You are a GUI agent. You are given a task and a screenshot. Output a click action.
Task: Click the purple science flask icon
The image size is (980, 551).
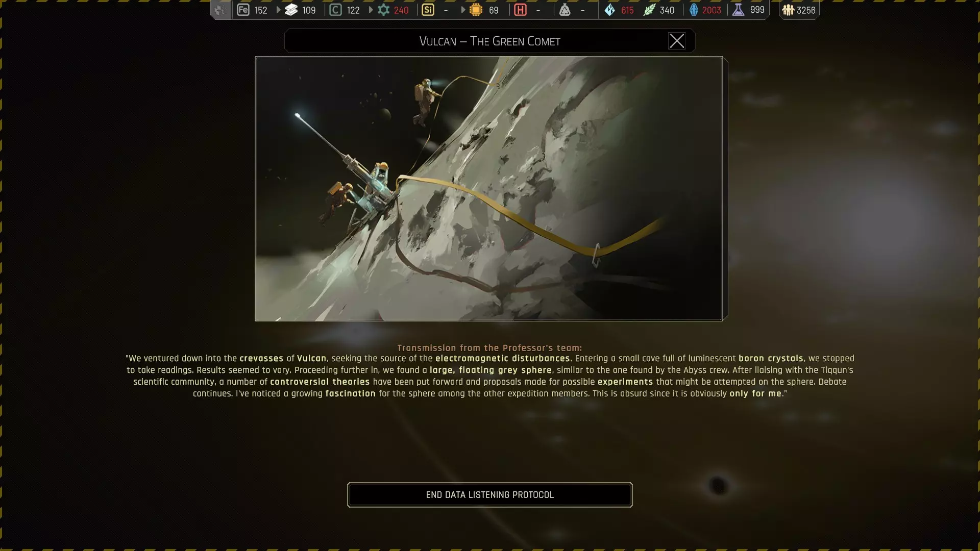[x=738, y=10]
